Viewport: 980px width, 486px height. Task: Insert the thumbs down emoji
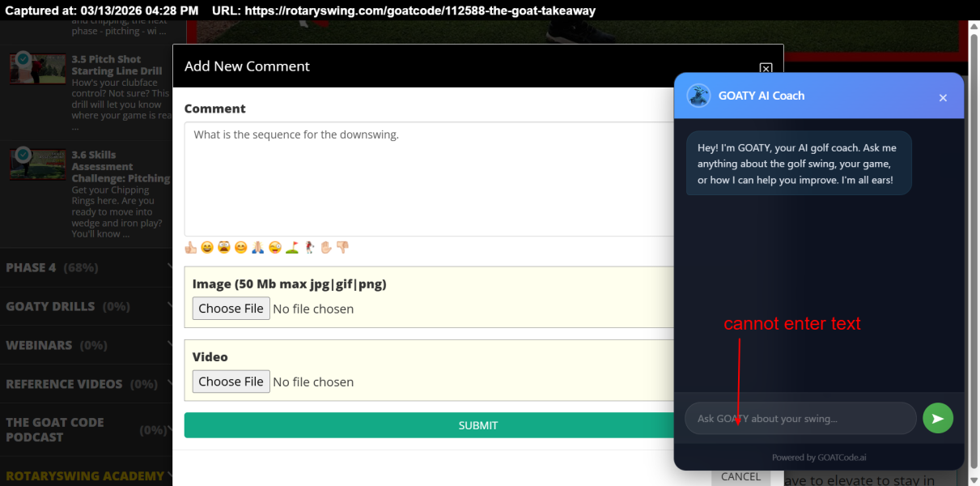(342, 248)
